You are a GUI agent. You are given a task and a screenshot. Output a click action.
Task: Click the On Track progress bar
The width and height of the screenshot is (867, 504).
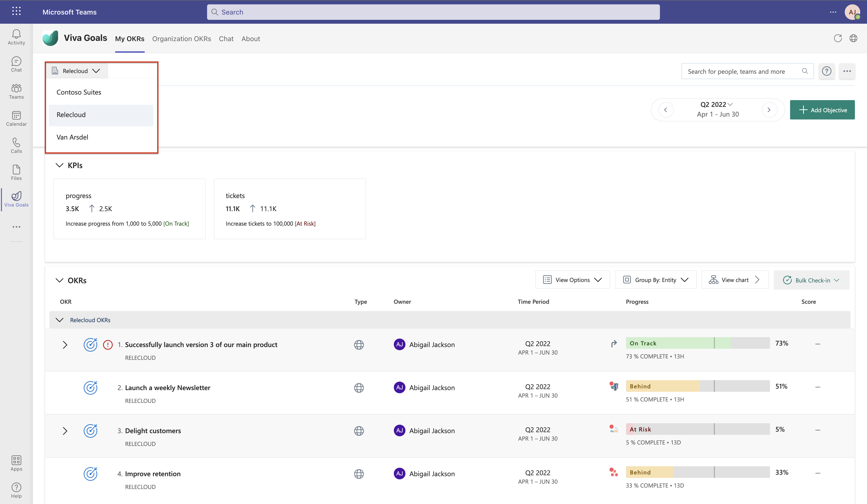pyautogui.click(x=698, y=343)
